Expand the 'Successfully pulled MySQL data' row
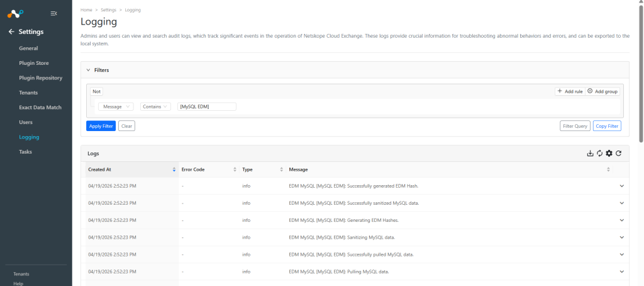The width and height of the screenshot is (644, 286). pos(621,255)
